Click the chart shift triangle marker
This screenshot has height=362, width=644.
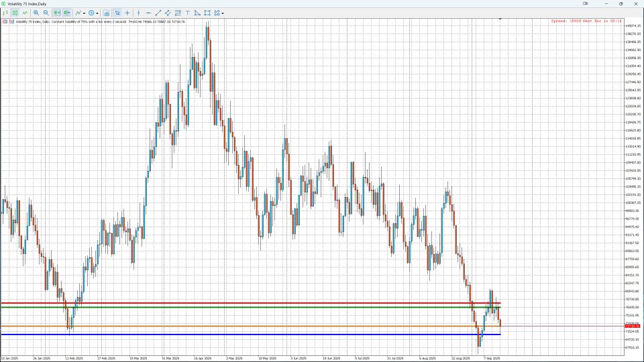[x=500, y=19]
